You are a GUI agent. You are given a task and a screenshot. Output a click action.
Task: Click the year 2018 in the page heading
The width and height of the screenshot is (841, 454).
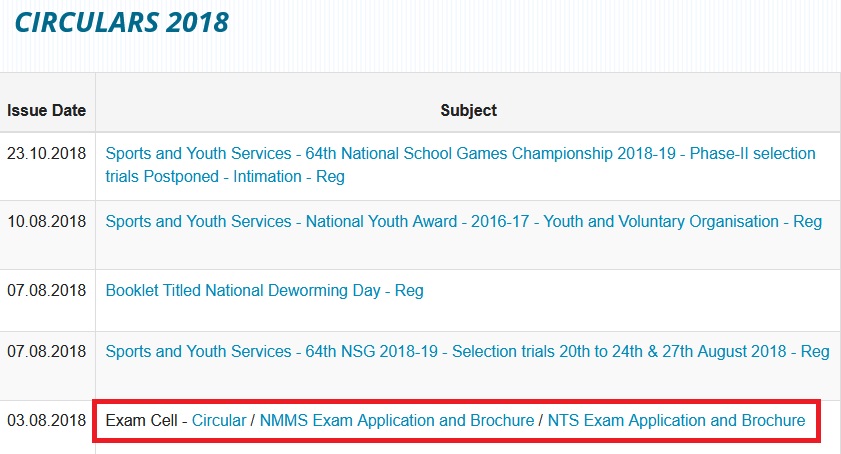[199, 20]
